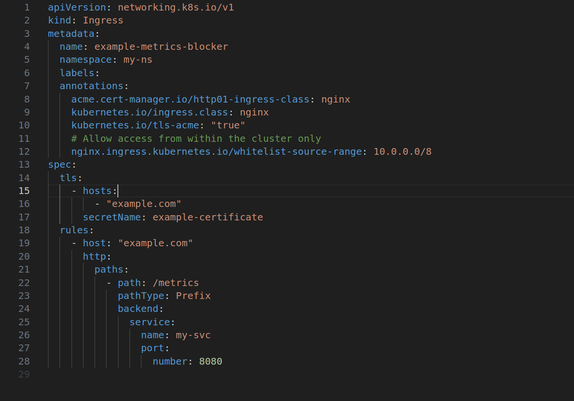Image resolution: width=574 pixels, height=401 pixels.
Task: Click nginx value of ingress.class on line 9
Action: click(x=254, y=112)
